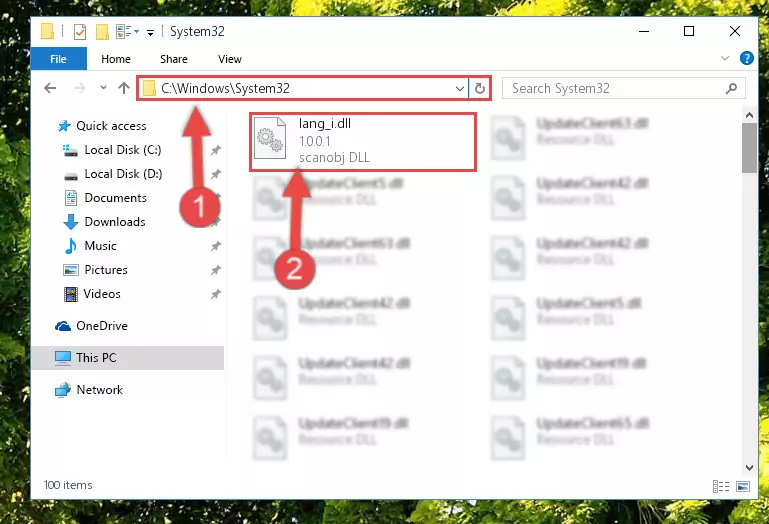
Task: Click the scroll down arrow of the file list
Action: click(749, 468)
